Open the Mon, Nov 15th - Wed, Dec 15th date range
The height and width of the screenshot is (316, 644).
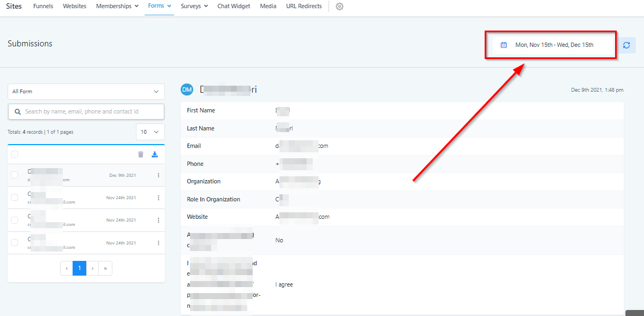click(554, 45)
